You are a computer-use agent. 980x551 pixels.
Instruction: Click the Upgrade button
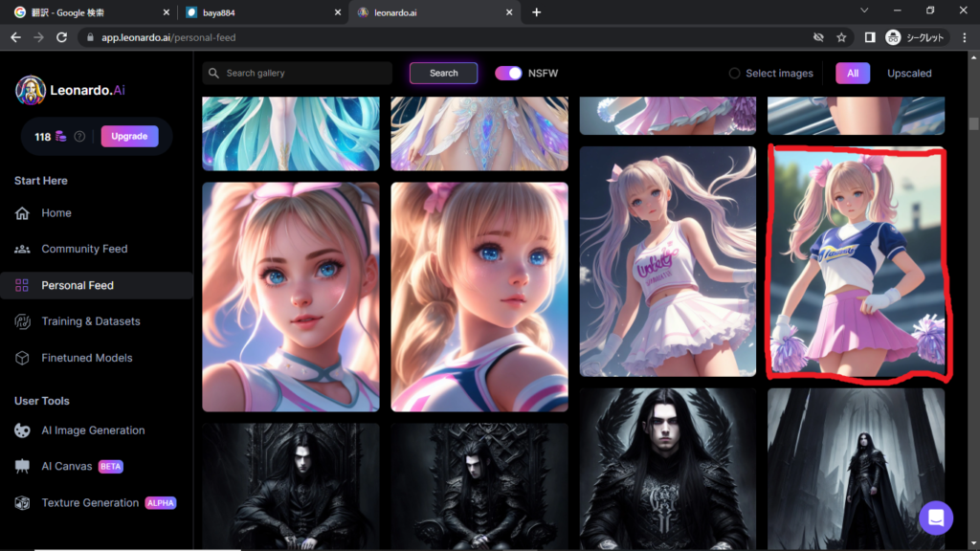129,137
